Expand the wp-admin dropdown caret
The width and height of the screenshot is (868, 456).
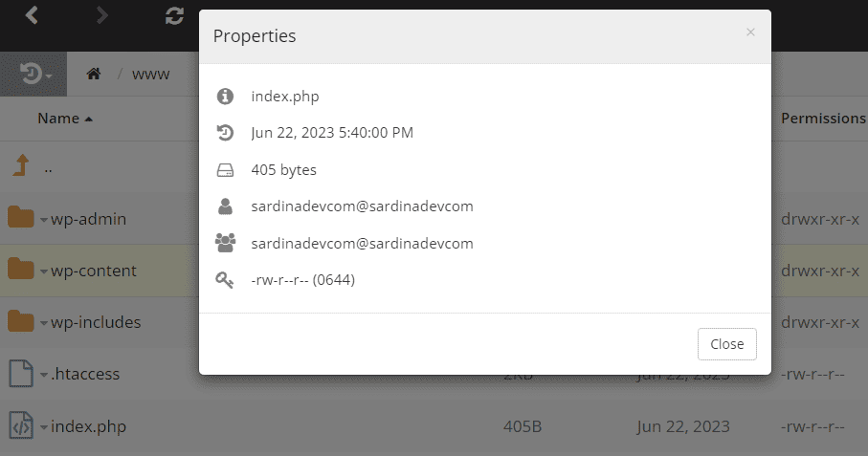(44, 220)
